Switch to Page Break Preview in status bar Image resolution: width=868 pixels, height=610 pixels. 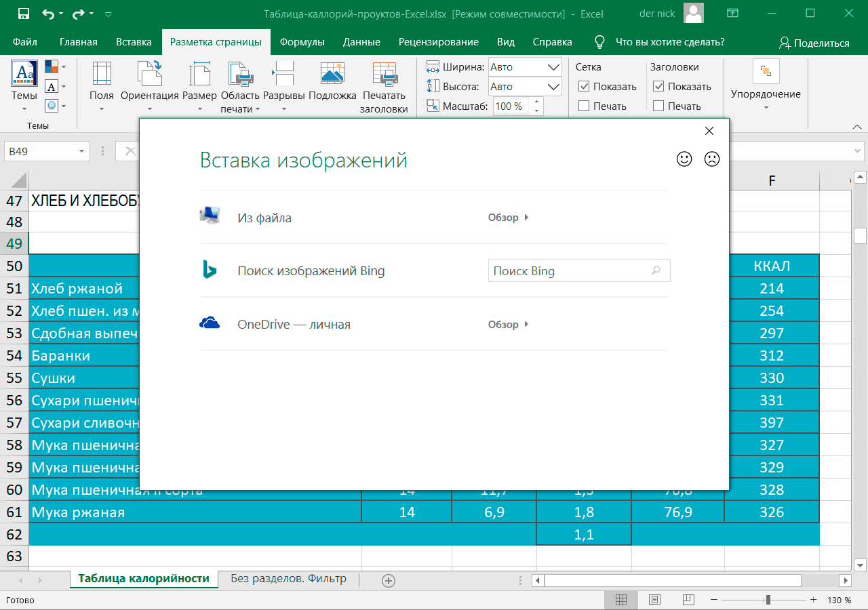pos(688,600)
